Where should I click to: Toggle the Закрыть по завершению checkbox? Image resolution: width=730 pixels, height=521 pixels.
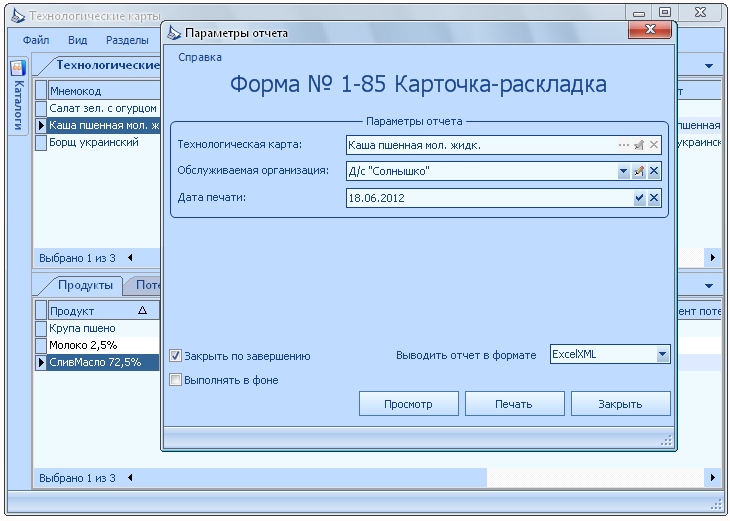click(x=175, y=356)
